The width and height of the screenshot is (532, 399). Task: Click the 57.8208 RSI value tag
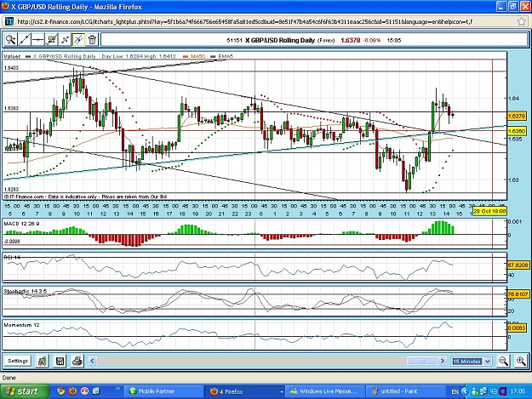point(518,265)
